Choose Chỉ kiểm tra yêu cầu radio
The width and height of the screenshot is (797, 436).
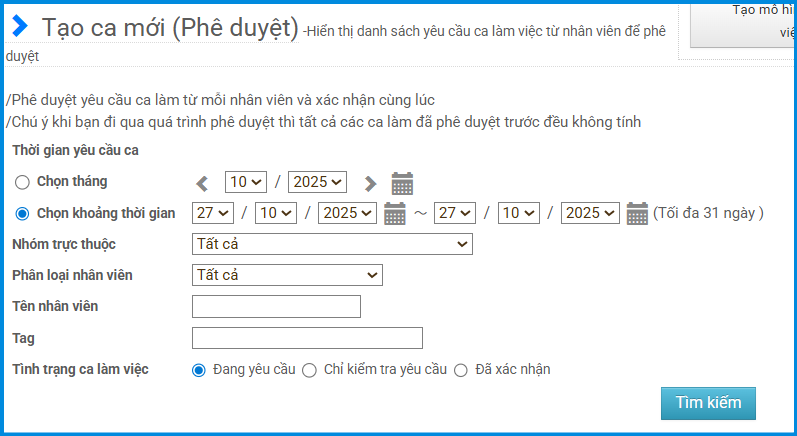309,370
